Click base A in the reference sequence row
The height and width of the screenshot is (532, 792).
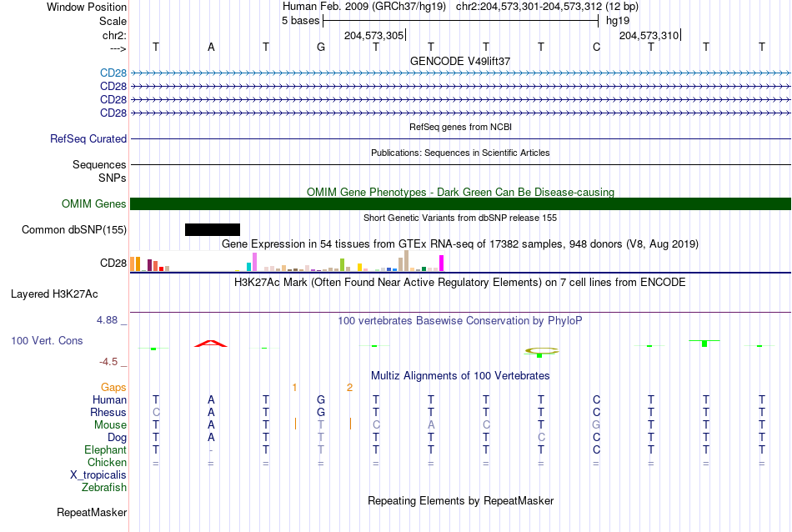(x=211, y=47)
